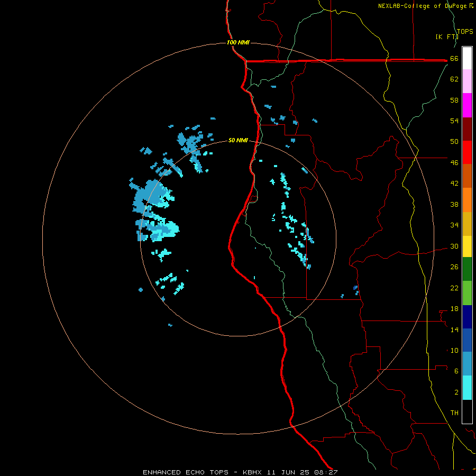Click the 'KBHX' radar station identifier
This screenshot has width=476, height=476.
click(253, 472)
